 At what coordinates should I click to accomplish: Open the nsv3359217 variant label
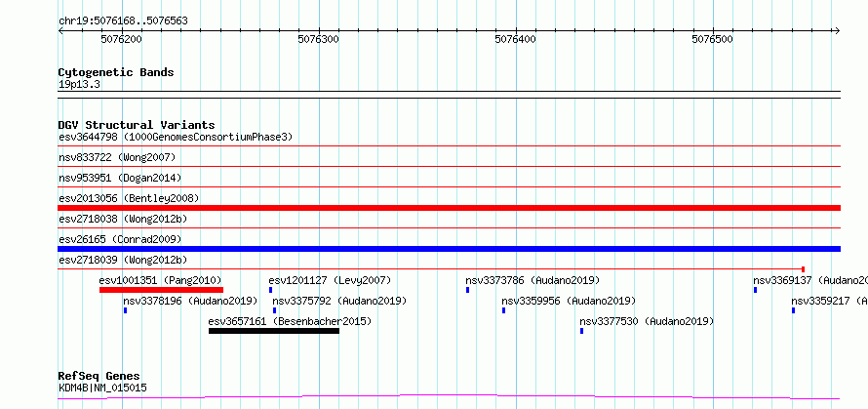point(829,301)
